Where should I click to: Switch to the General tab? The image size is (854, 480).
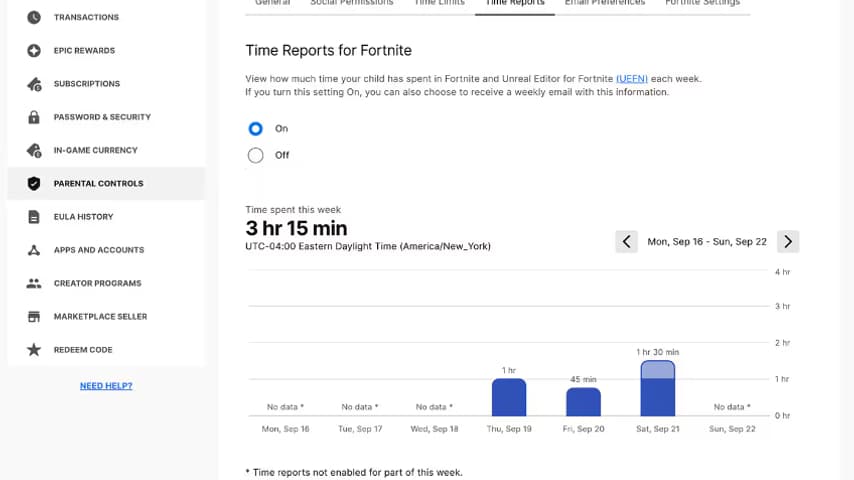(273, 3)
